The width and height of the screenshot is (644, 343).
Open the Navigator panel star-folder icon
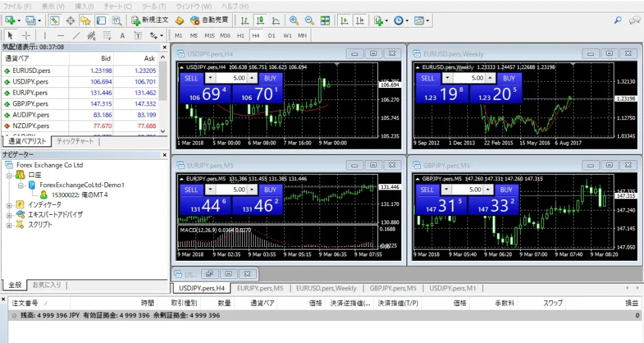[x=85, y=20]
